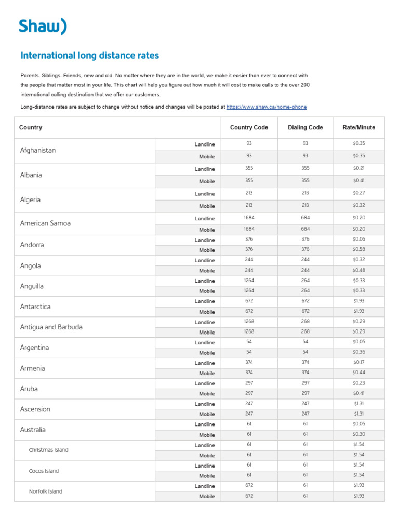The image size is (399, 532).
Task: Click the Antigua and Barbuda row label
Action: [51, 327]
